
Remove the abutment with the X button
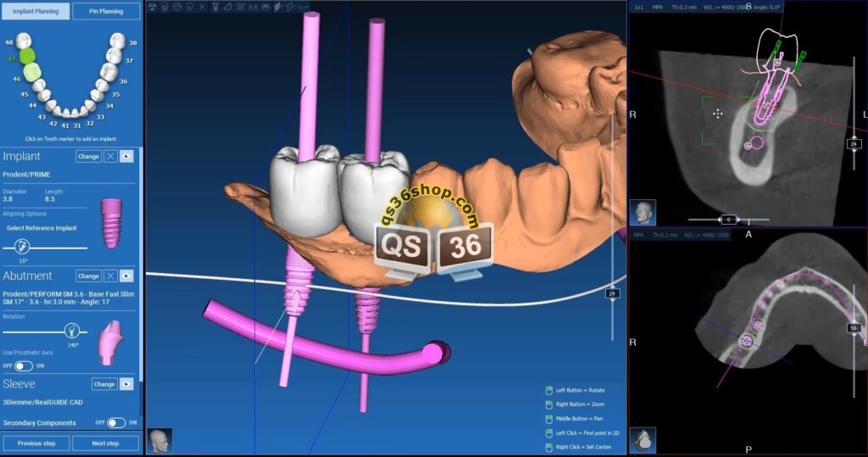109,276
